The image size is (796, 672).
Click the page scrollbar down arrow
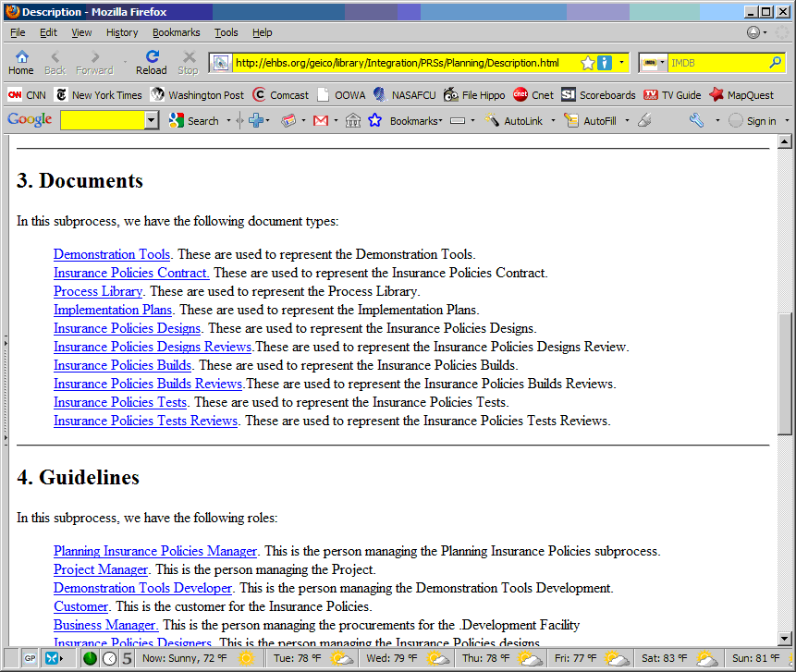pos(784,638)
